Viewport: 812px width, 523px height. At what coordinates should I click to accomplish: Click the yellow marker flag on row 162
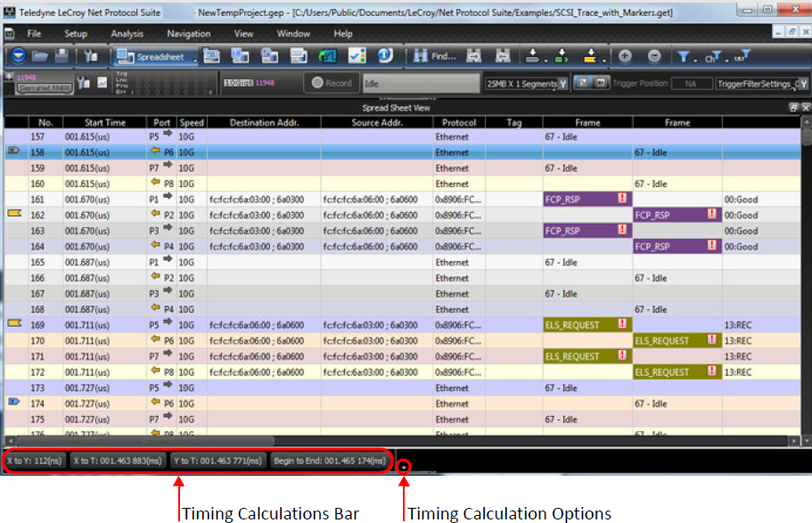14,213
